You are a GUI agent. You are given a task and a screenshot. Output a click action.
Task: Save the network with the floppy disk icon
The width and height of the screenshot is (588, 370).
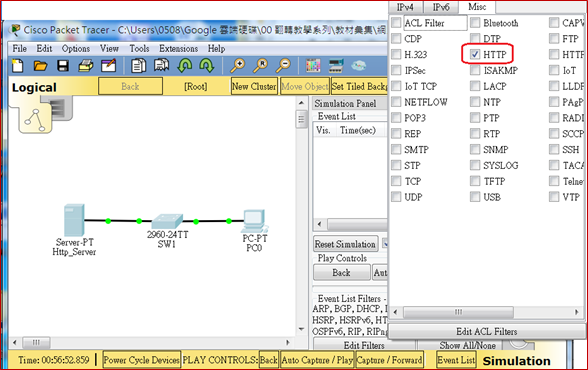(63, 66)
